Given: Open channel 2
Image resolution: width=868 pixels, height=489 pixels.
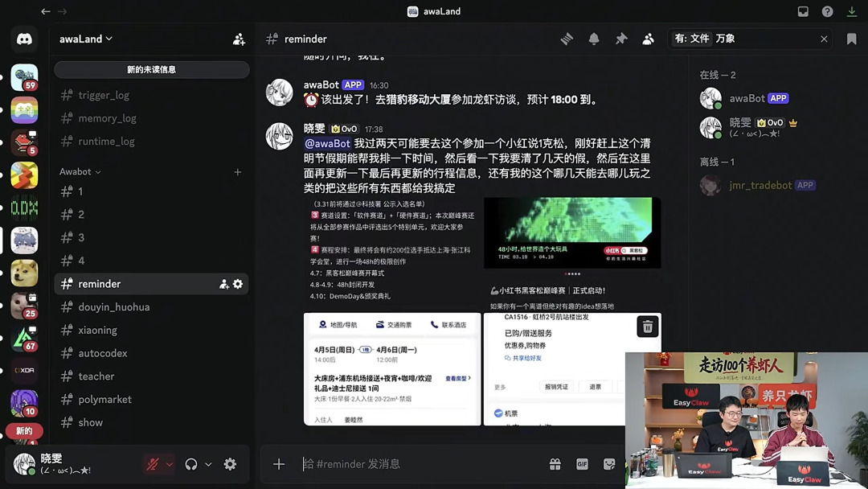Looking at the screenshot, I should tap(151, 215).
